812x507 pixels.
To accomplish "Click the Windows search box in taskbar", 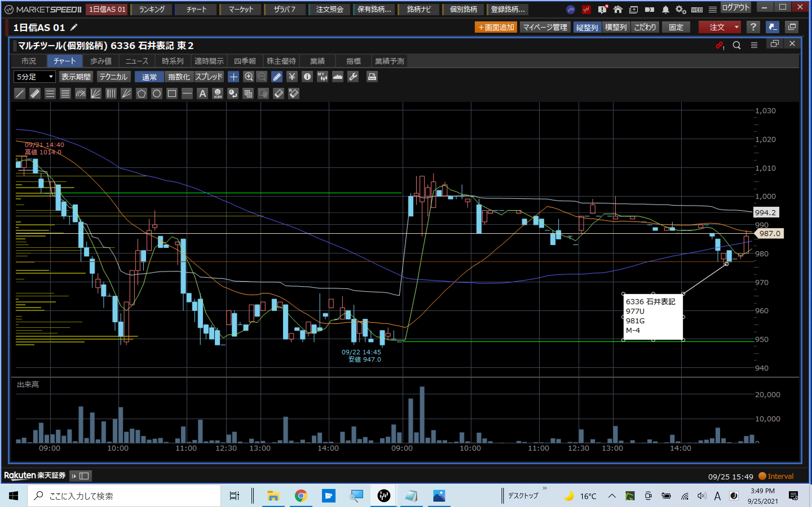I will [x=124, y=496].
